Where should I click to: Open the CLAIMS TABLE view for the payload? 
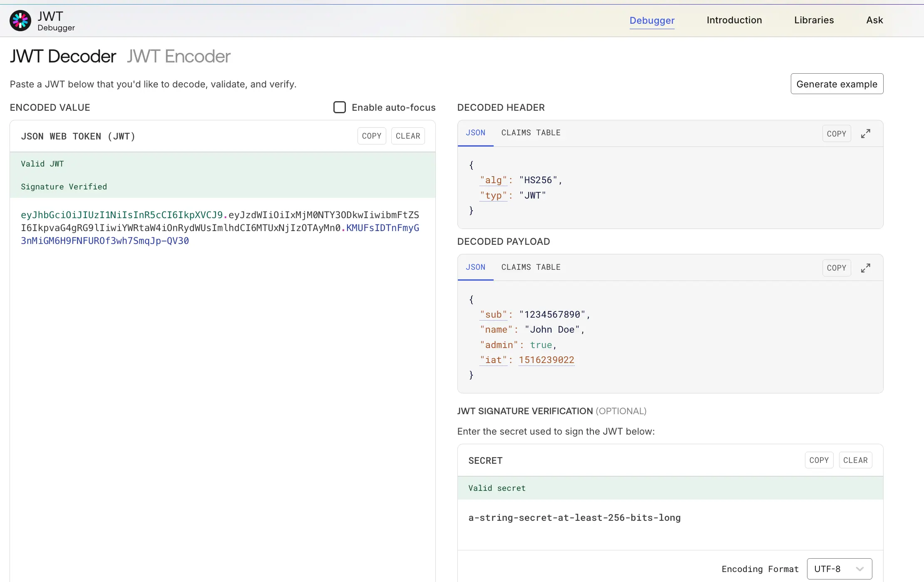(530, 267)
